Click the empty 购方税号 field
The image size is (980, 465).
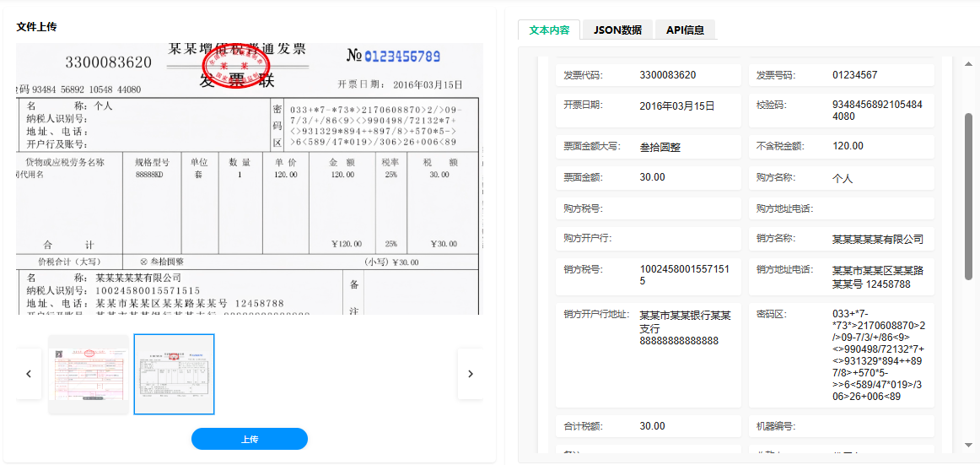(649, 208)
